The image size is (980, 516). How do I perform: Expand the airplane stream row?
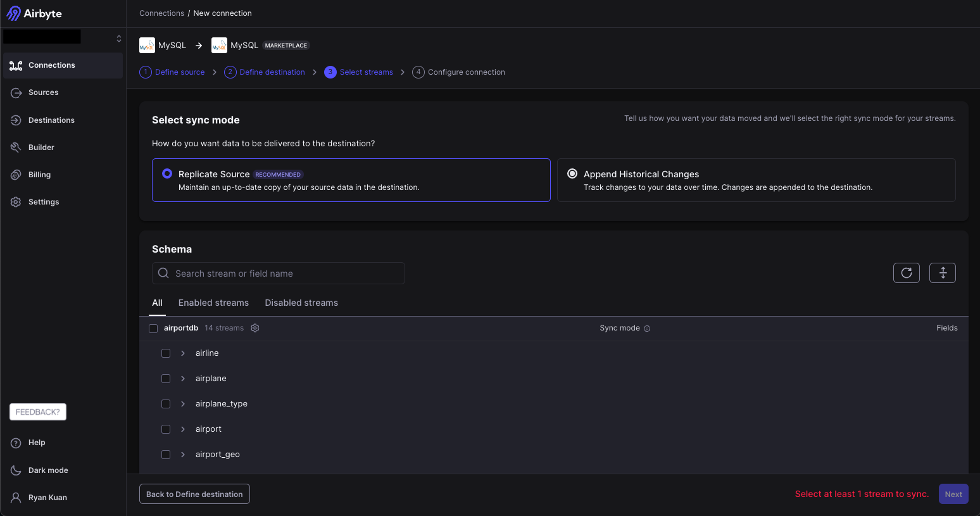183,379
